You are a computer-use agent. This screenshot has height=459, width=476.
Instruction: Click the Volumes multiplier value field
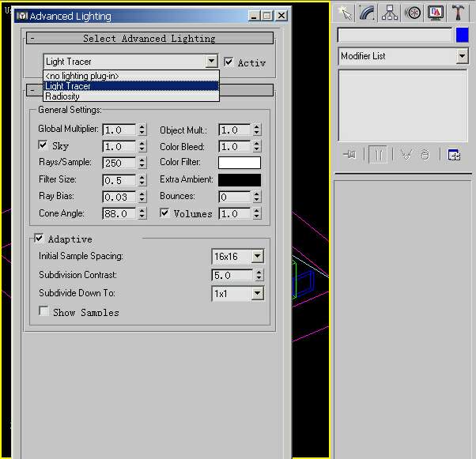point(235,214)
